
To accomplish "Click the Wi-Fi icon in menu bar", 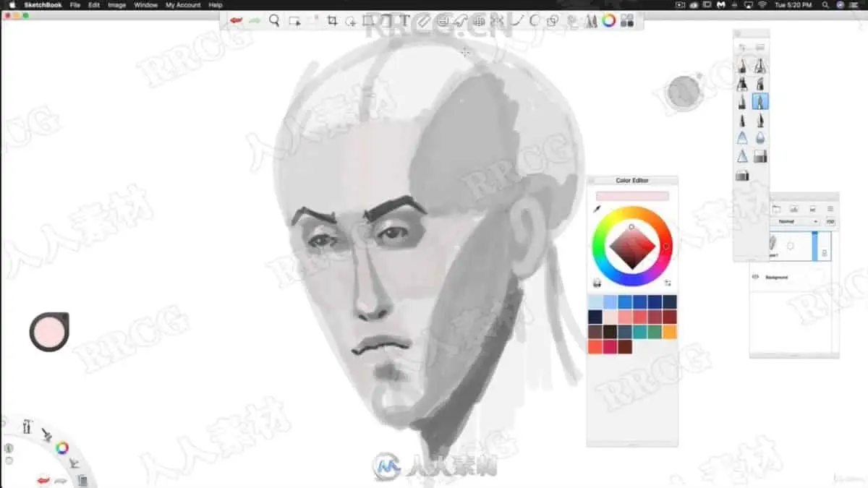I will 762,5.
